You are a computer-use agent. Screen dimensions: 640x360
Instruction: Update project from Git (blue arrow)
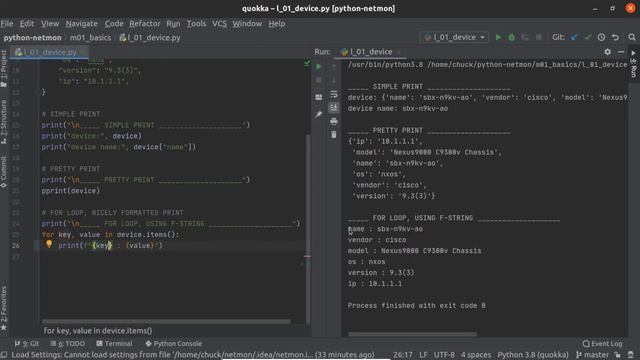click(x=574, y=37)
